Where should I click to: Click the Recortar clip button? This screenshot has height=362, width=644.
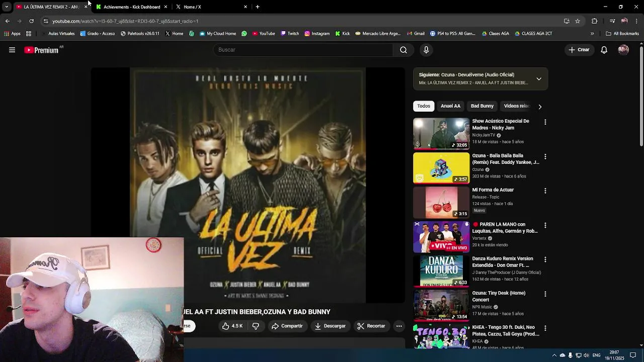pos(371,326)
